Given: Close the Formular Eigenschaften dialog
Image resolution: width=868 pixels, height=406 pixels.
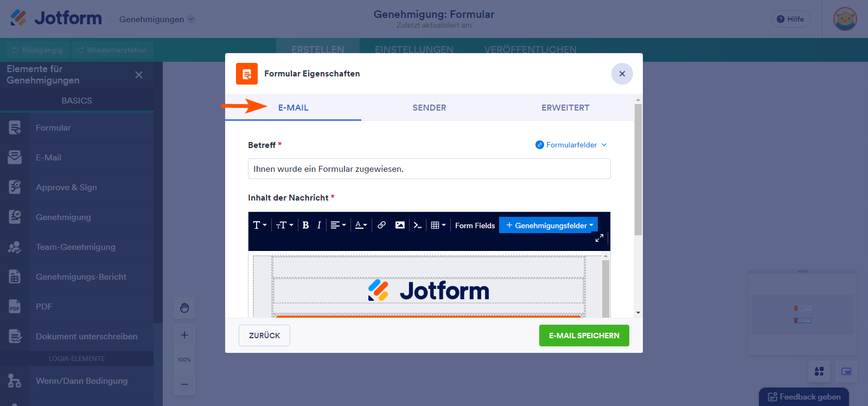Looking at the screenshot, I should pyautogui.click(x=622, y=74).
